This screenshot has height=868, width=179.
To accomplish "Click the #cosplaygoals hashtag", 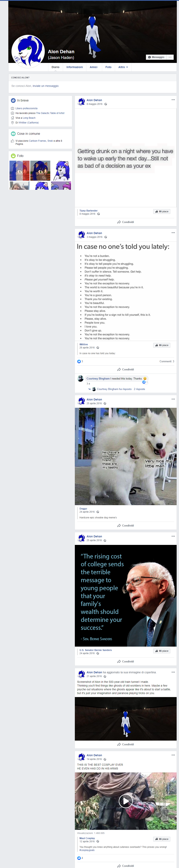I will pyautogui.click(x=87, y=850).
